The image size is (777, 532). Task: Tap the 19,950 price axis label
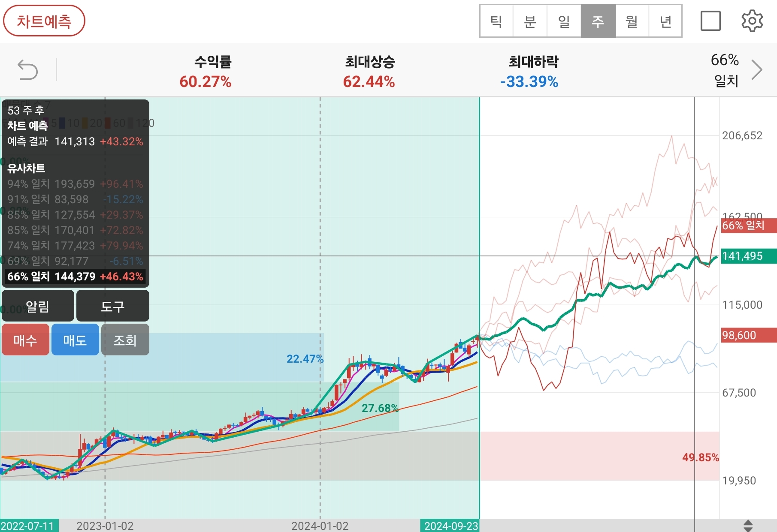tap(739, 481)
